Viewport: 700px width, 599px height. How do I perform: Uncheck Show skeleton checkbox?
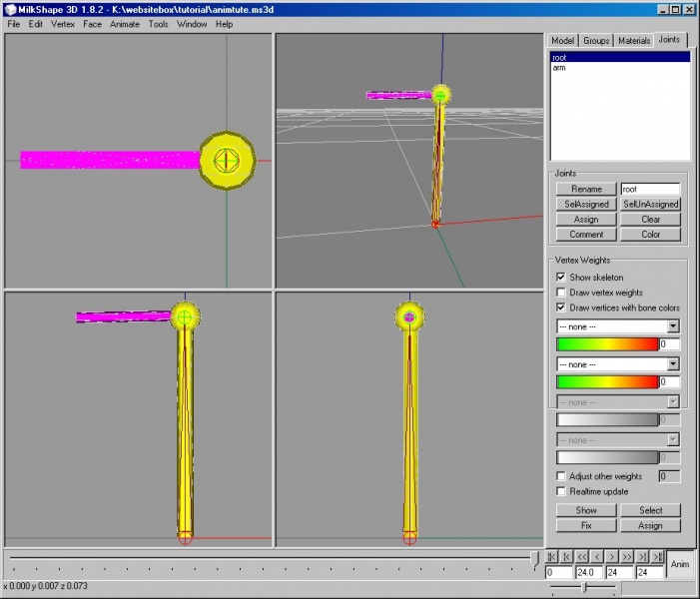[561, 278]
